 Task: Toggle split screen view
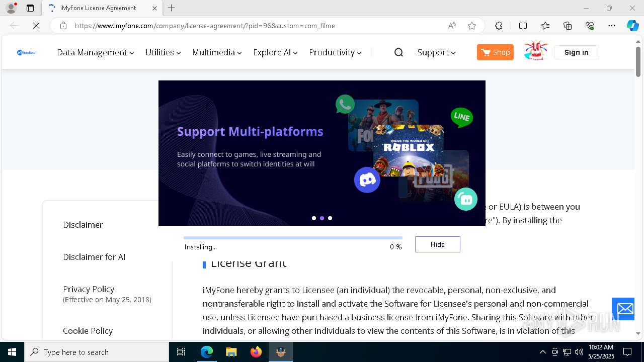(x=523, y=26)
